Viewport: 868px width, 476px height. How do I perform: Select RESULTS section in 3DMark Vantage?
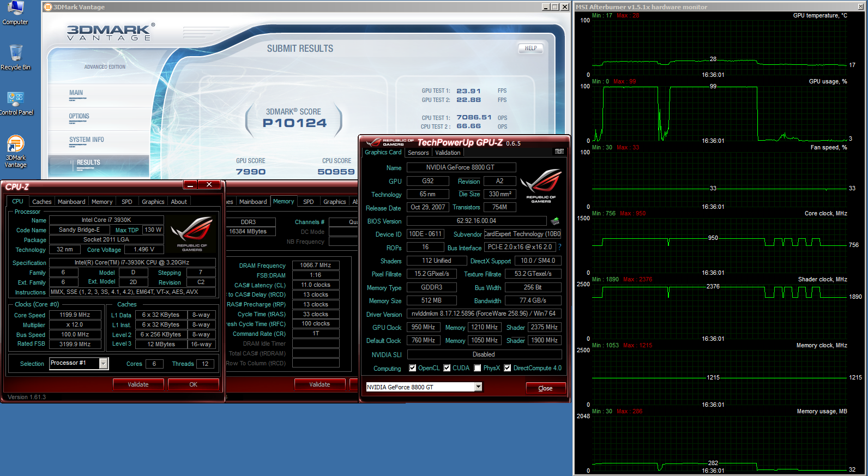[x=99, y=166]
